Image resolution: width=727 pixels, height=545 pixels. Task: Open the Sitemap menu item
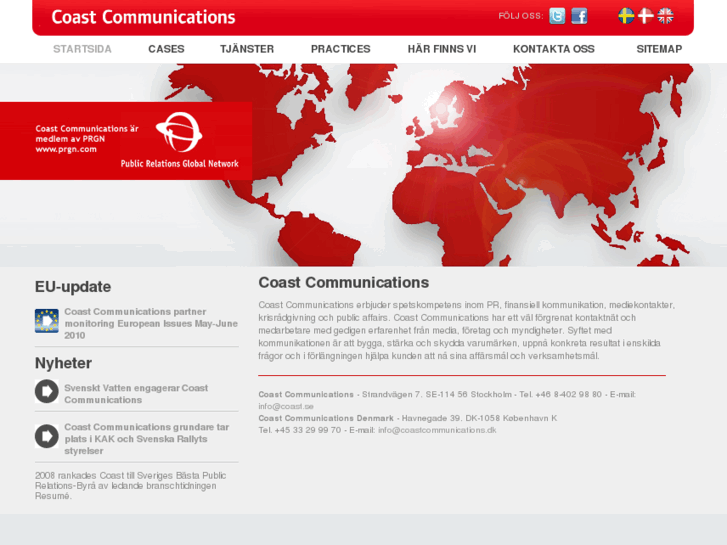[x=659, y=49]
